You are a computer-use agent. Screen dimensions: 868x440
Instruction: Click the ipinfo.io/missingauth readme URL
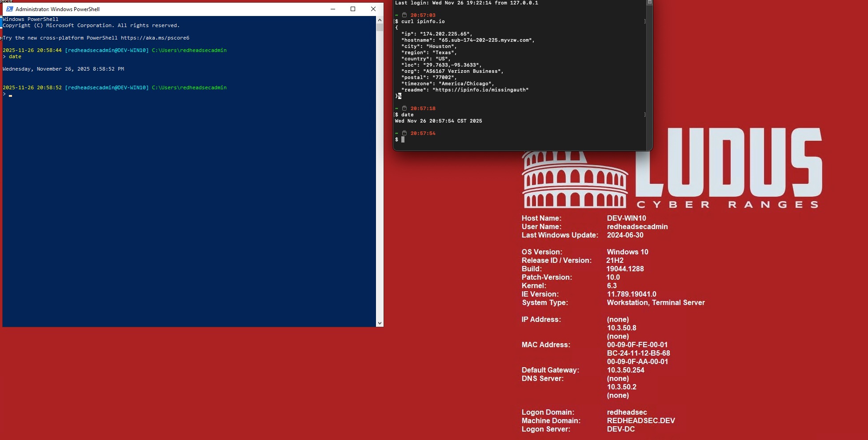coord(482,90)
